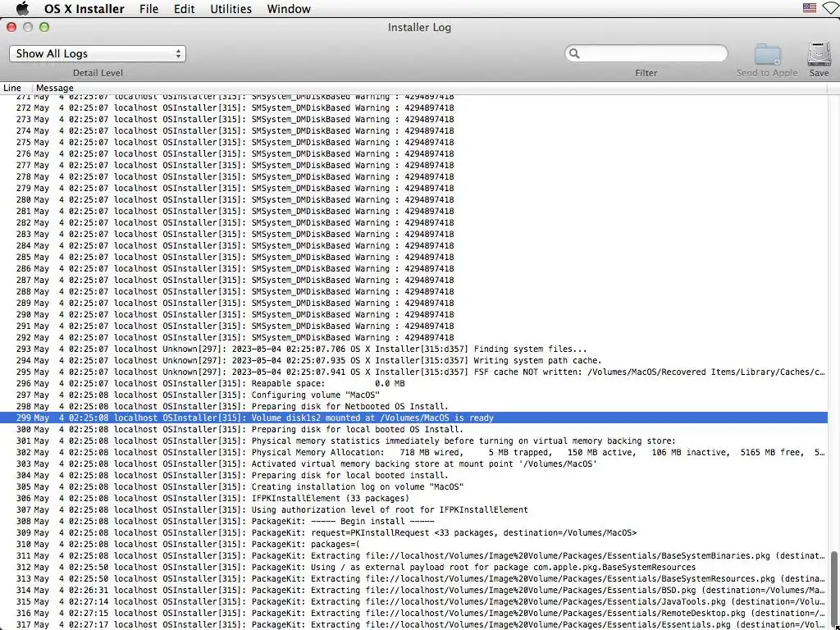This screenshot has height=630, width=840.
Task: Open the Show All Logs dropdown
Action: (98, 53)
